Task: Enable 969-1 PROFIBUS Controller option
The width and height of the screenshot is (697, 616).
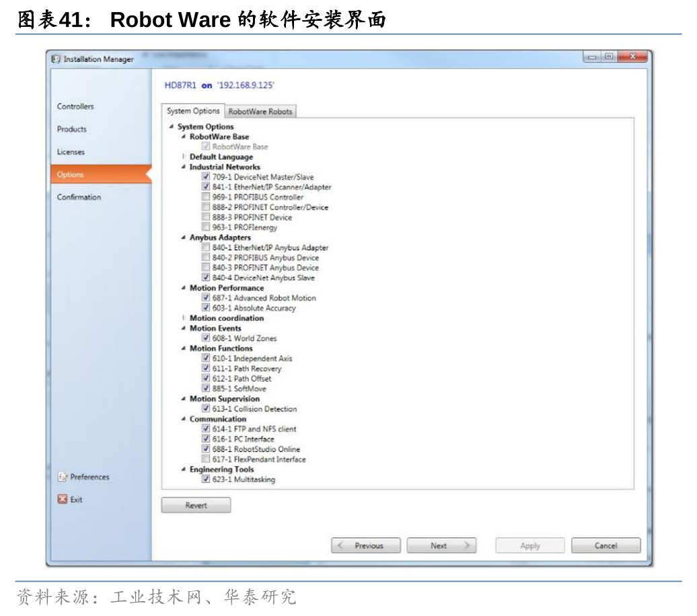Action: point(205,196)
